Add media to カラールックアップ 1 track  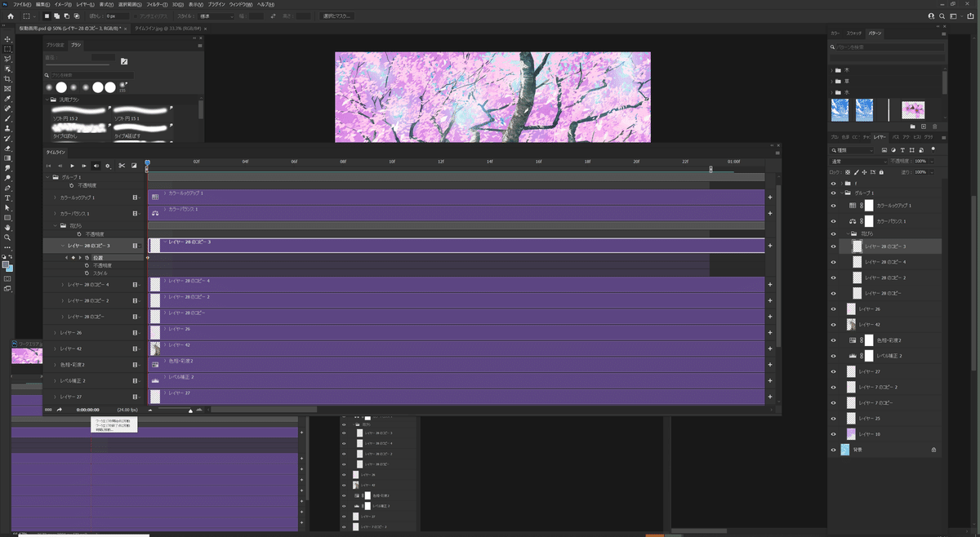click(769, 197)
